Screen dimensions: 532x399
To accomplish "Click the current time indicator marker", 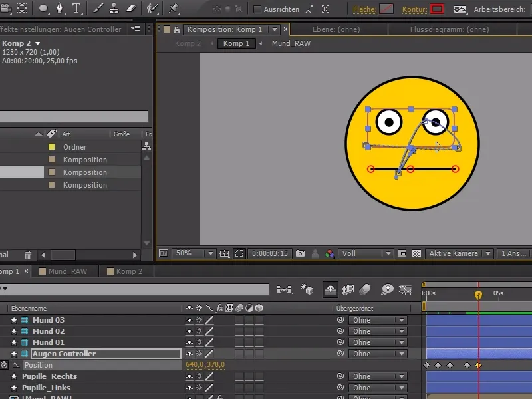I will (478, 295).
